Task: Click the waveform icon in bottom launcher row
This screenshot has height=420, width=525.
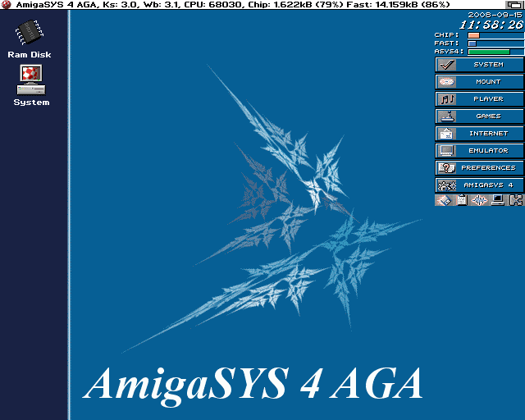Action: (479, 200)
